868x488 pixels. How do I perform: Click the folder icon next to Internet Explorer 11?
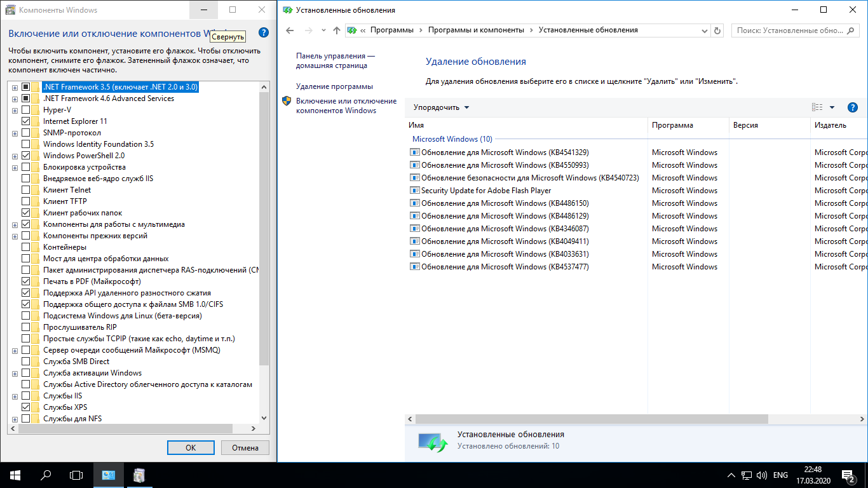point(36,121)
